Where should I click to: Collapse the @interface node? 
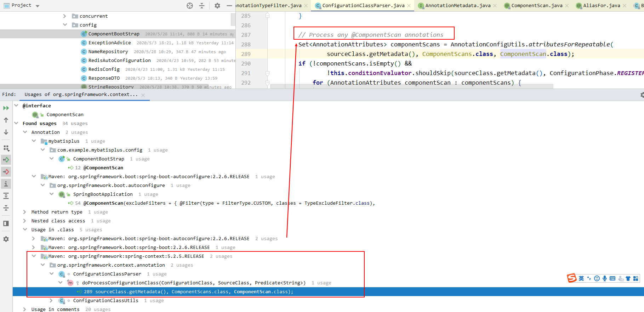16,106
